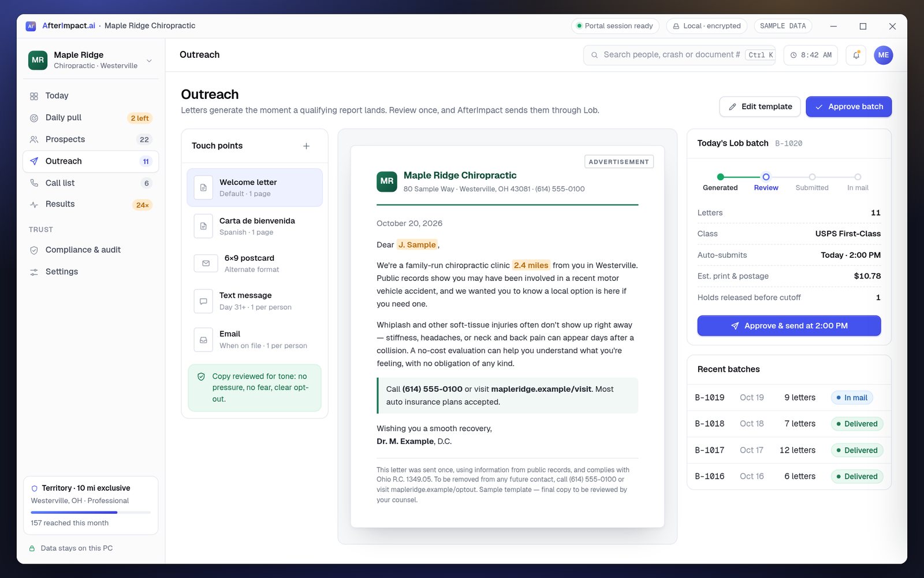Select the Review step in batch progress

click(766, 177)
